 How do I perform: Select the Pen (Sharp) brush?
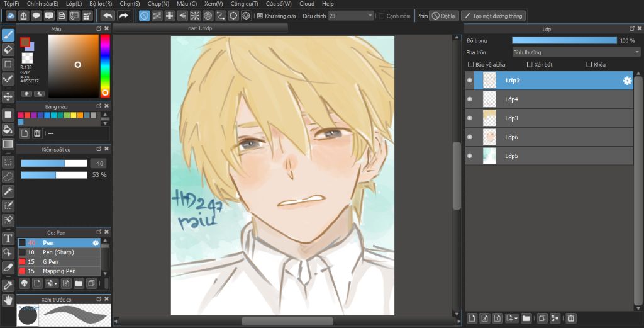[59, 252]
